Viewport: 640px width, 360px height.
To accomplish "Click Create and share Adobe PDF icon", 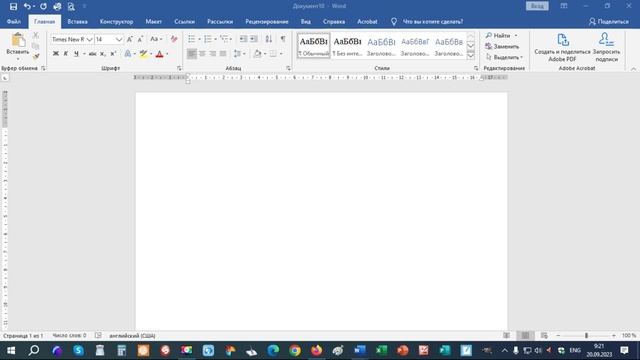I will tap(562, 40).
